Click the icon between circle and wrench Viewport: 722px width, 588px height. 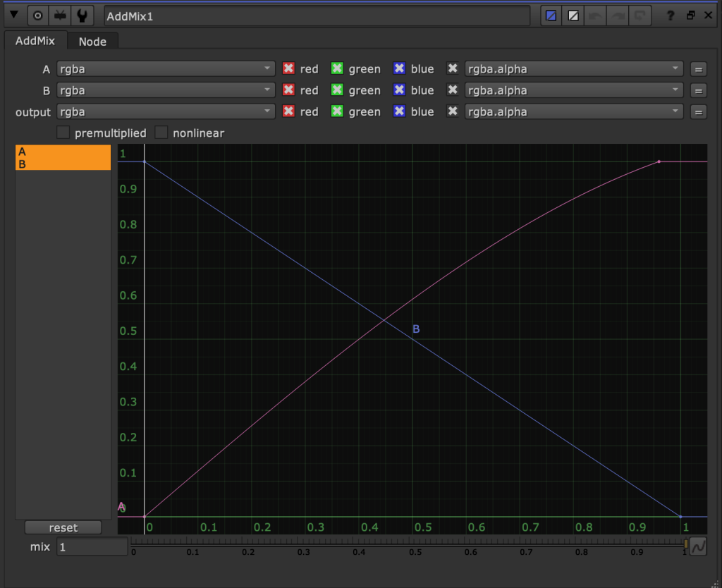pyautogui.click(x=60, y=16)
